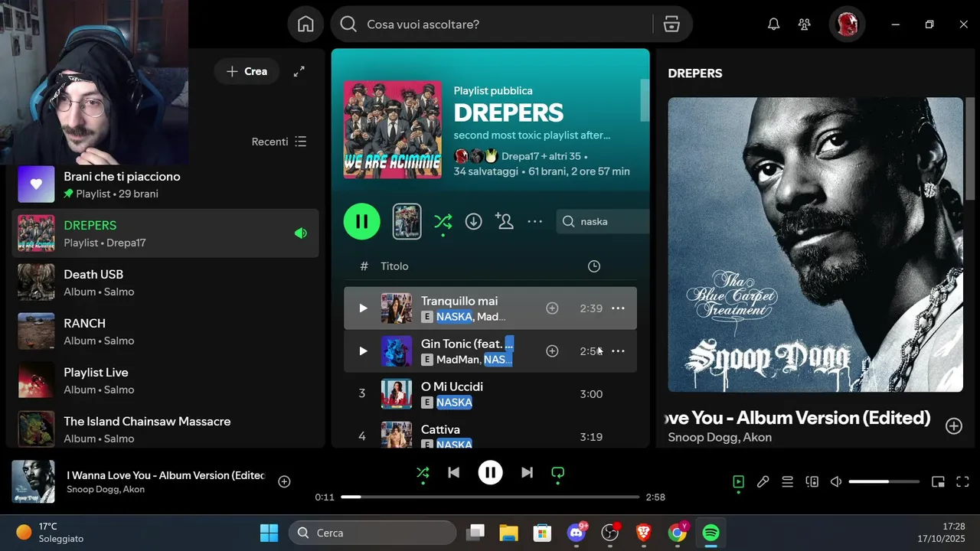Screen dimensions: 980x551
Task: Open the weather widget 17°C Soleggiato
Action: 51,533
